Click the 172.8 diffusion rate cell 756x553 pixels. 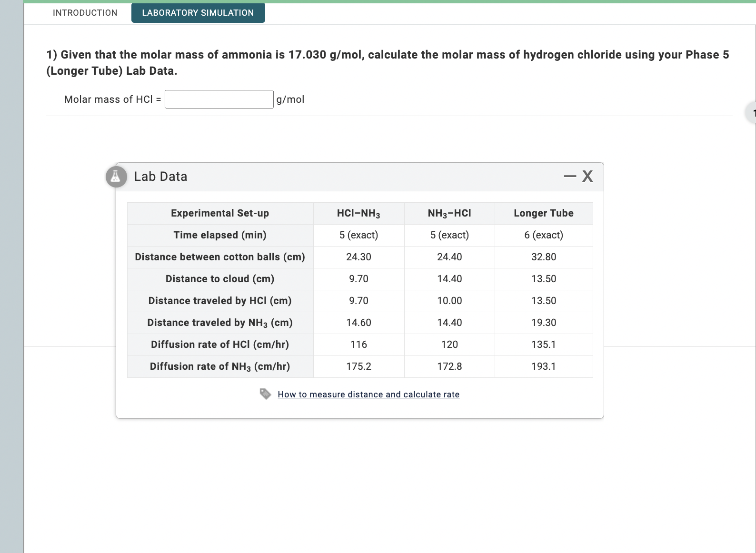(449, 366)
